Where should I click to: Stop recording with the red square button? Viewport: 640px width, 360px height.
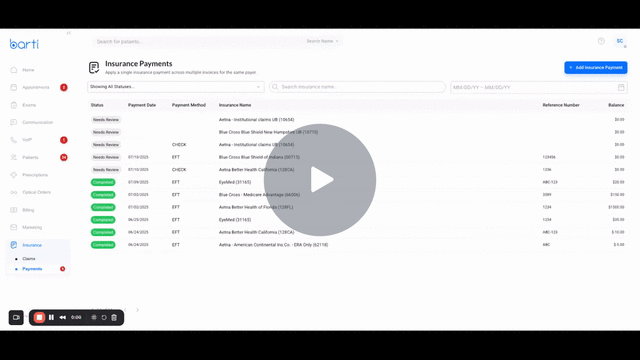(39, 318)
